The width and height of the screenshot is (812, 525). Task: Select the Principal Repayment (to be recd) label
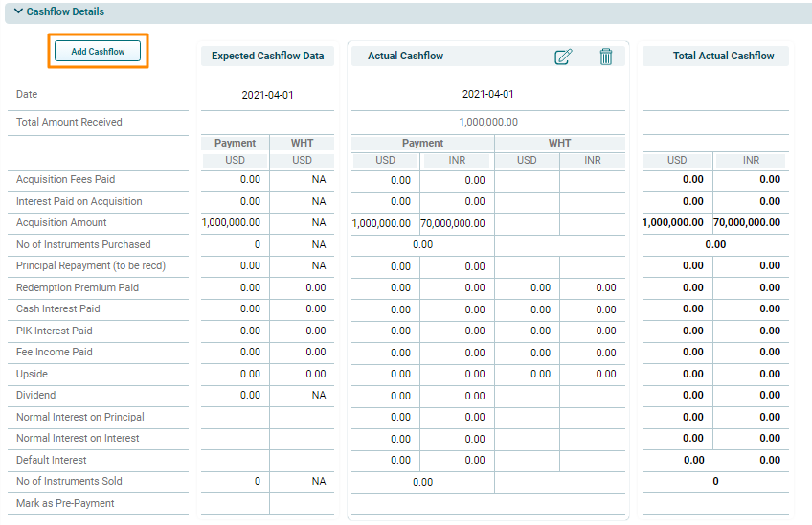[x=91, y=266]
